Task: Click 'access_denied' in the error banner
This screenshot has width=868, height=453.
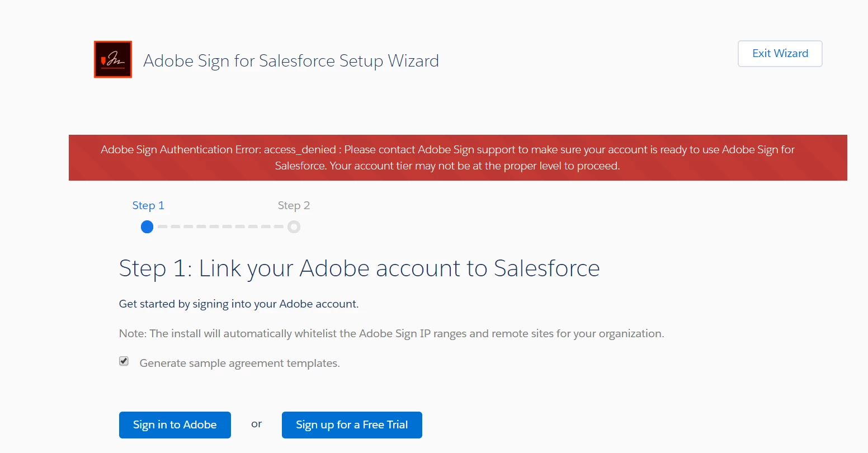Action: click(300, 149)
